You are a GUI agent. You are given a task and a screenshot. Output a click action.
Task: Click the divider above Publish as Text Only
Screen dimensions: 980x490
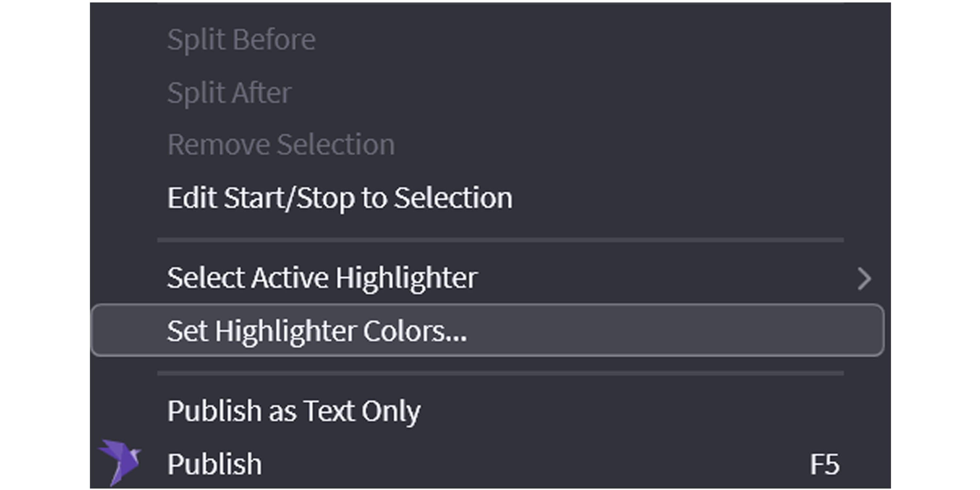click(x=500, y=373)
